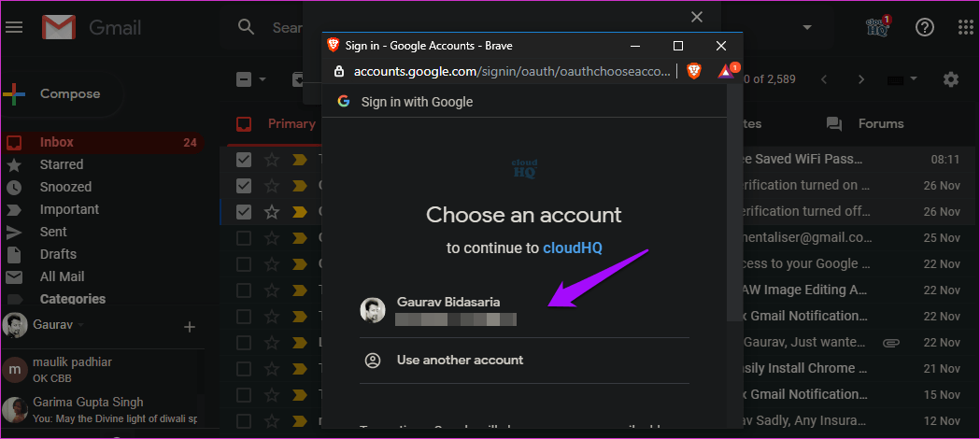The image size is (980, 439).
Task: Click the cloudHQ link in popup
Action: click(x=573, y=248)
